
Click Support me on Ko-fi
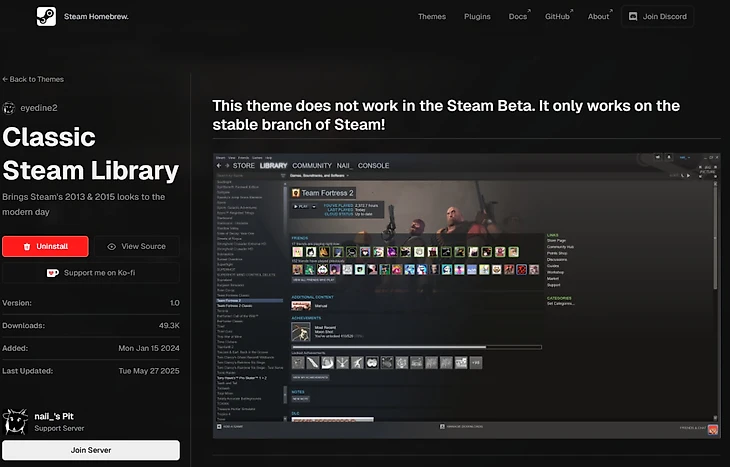[x=91, y=273]
